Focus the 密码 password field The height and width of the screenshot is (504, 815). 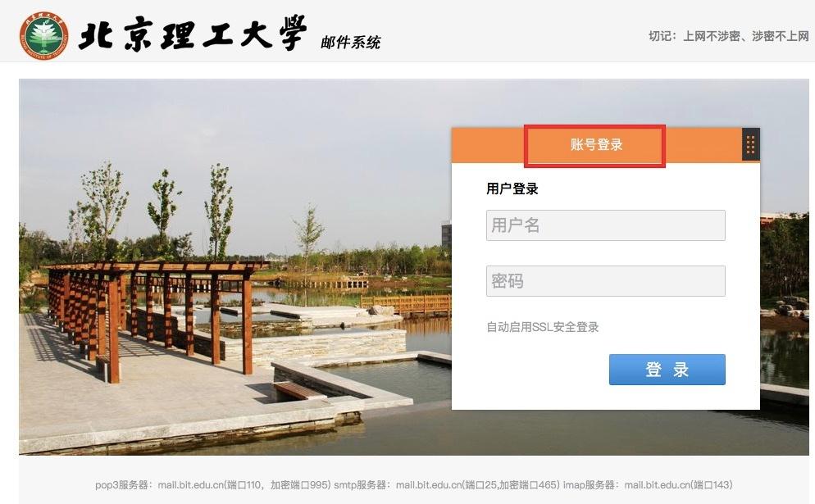(606, 281)
